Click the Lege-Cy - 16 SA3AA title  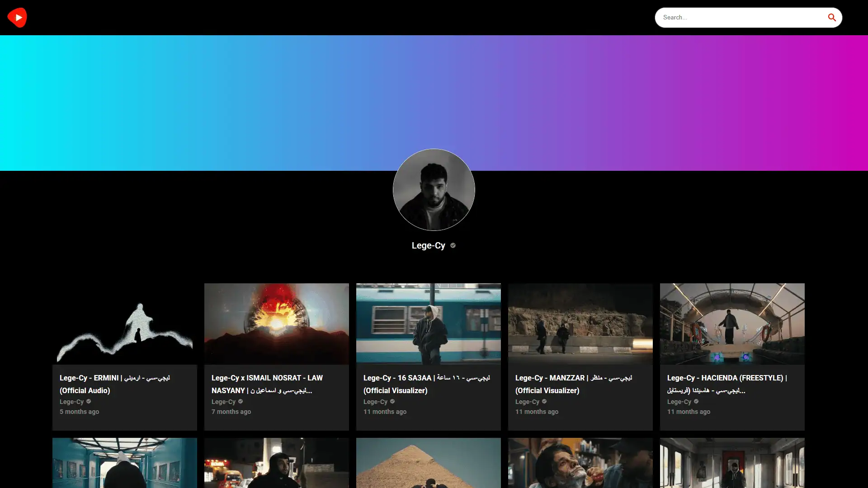click(x=427, y=384)
